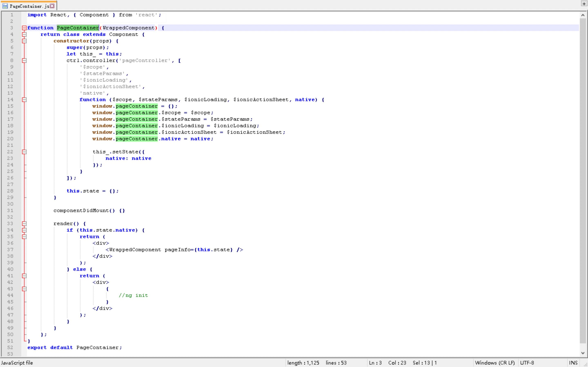Fold the setState block on line 22
The height and width of the screenshot is (367, 588).
click(x=24, y=152)
